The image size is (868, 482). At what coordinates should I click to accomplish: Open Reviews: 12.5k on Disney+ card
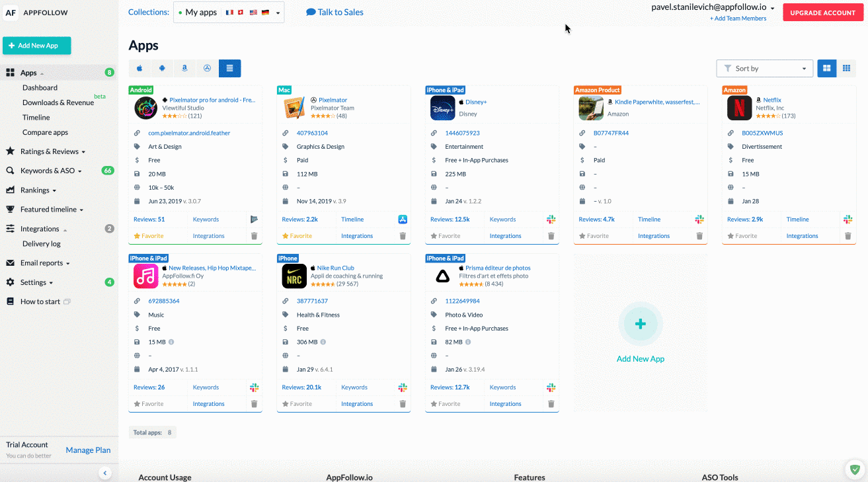point(450,220)
